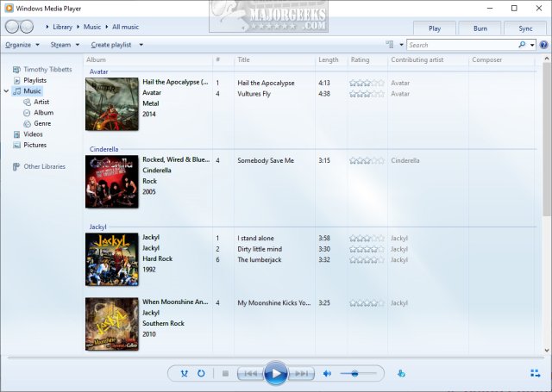Click the Jackyl 1992 album cover

coord(112,259)
